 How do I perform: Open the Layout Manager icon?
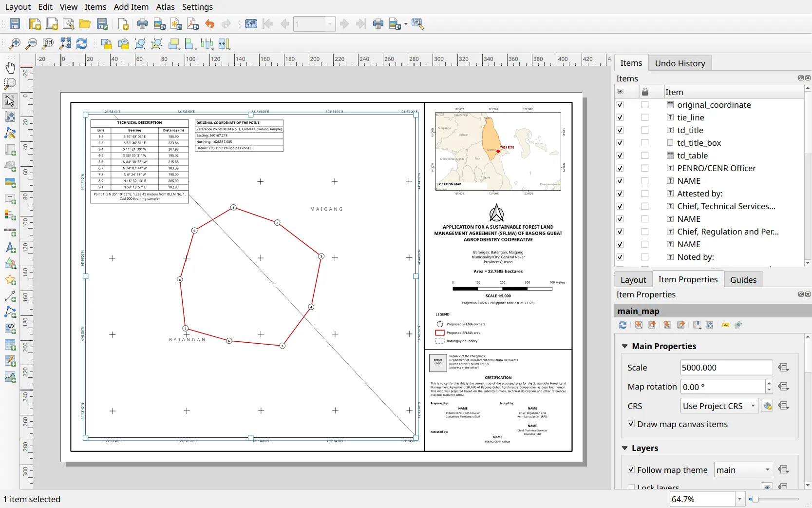pyautogui.click(x=69, y=24)
